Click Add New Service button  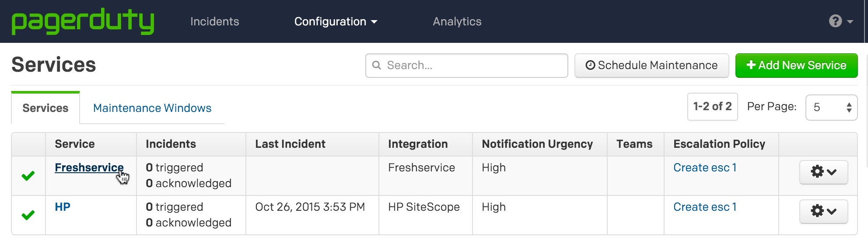(796, 66)
